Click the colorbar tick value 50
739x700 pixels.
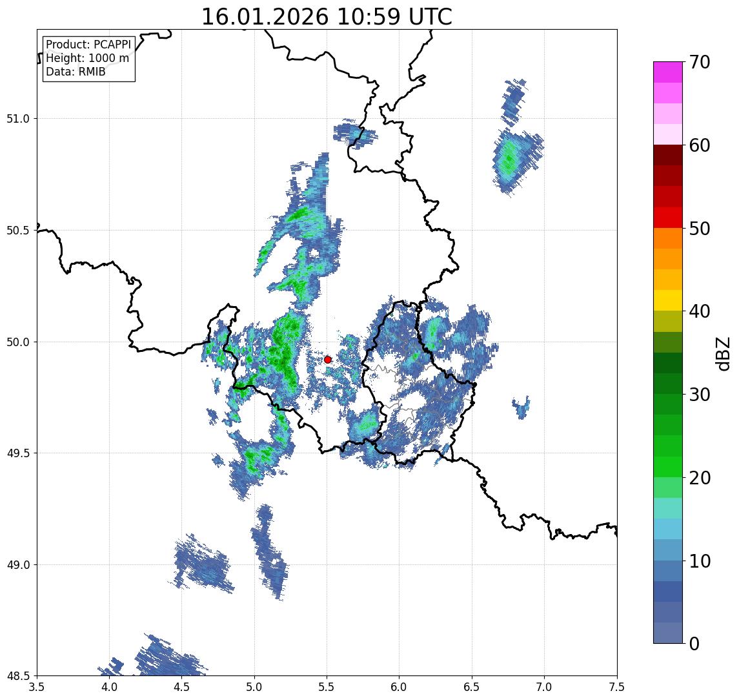[x=700, y=229]
